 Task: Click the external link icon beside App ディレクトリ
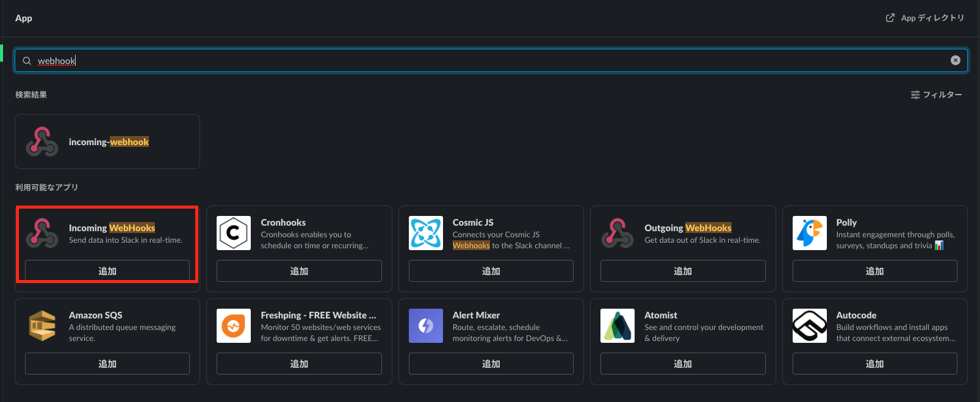point(890,18)
